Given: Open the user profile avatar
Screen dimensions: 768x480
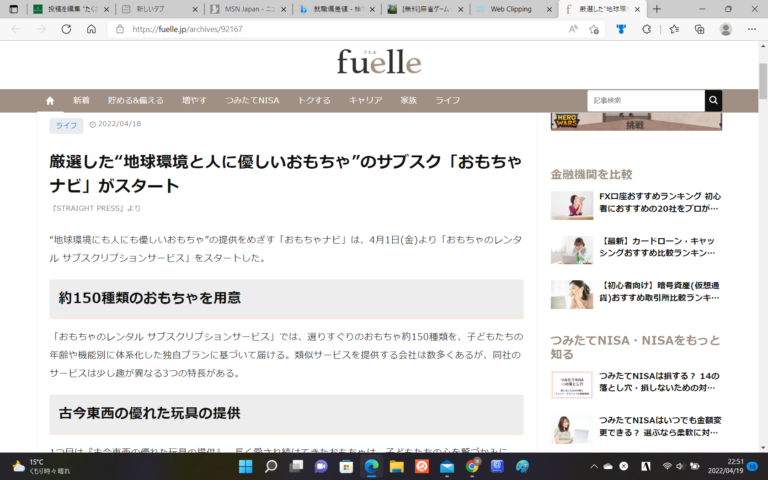Looking at the screenshot, I should 726,29.
